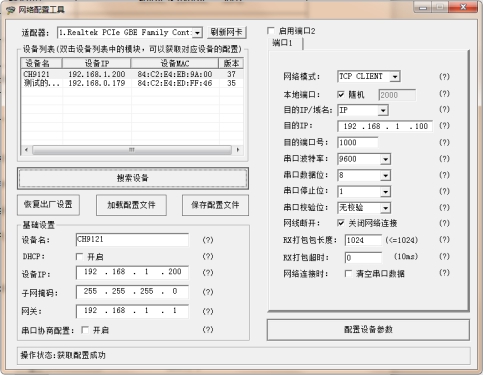Enable the 启用端口2 checkbox
The width and height of the screenshot is (484, 376).
[x=271, y=31]
